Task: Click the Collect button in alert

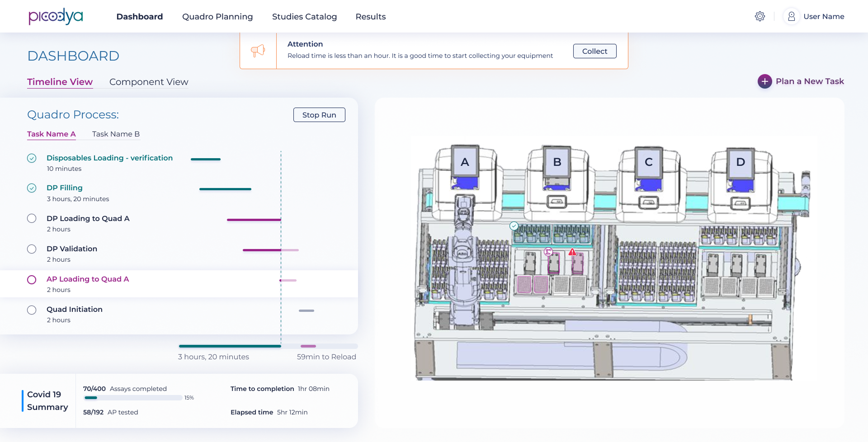Action: [594, 51]
